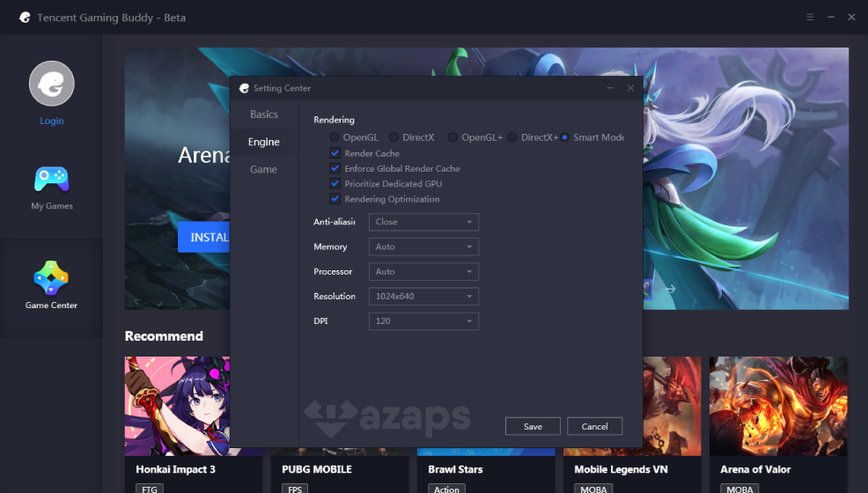Image resolution: width=868 pixels, height=493 pixels.
Task: Advance the banner with the right arrow
Action: (x=671, y=289)
